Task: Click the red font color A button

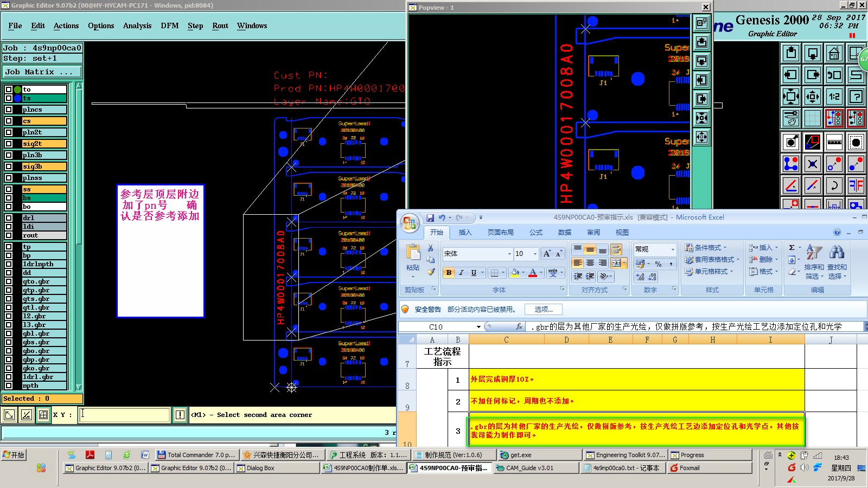Action: 533,273
